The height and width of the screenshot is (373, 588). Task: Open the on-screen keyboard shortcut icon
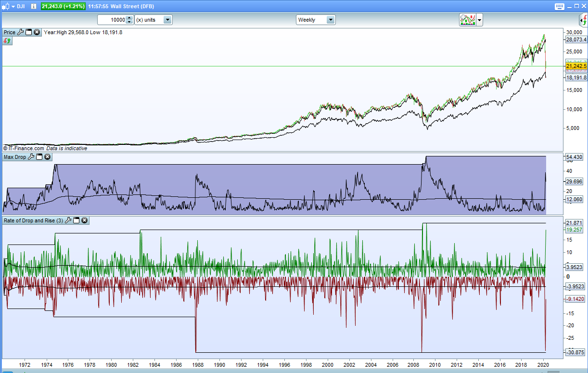click(x=559, y=6)
